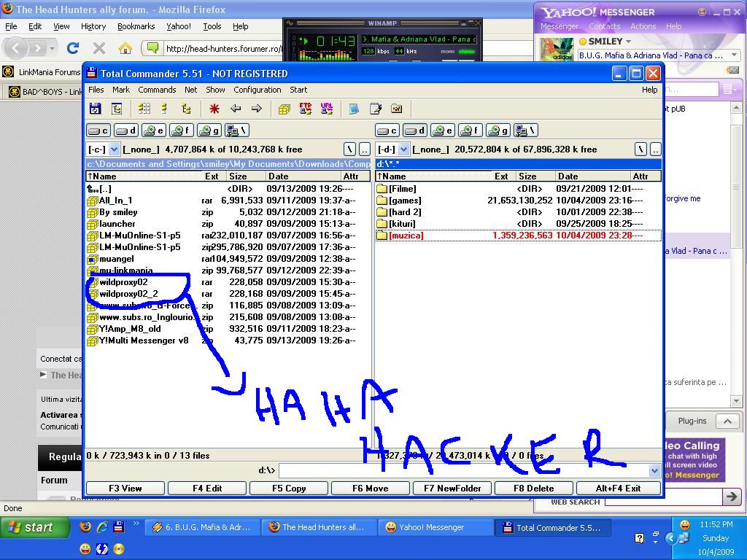
Task: Click Firefox Home icon
Action: 125,47
